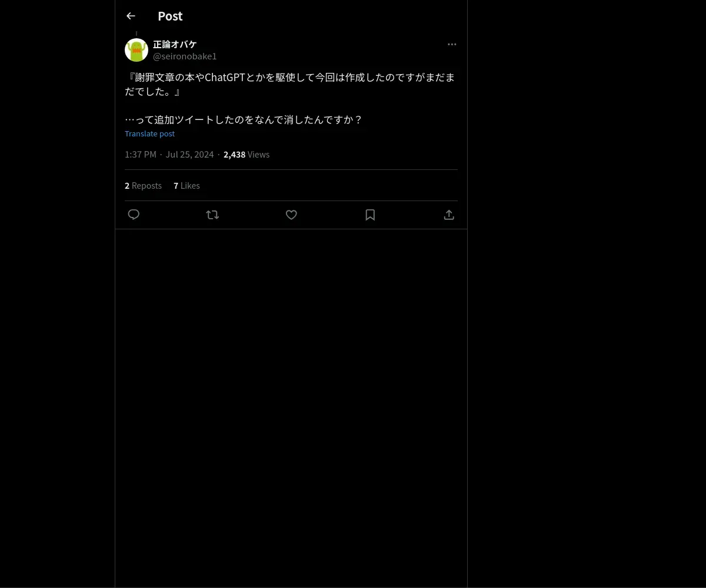Translate post into your language
The width and height of the screenshot is (706, 588).
point(149,133)
